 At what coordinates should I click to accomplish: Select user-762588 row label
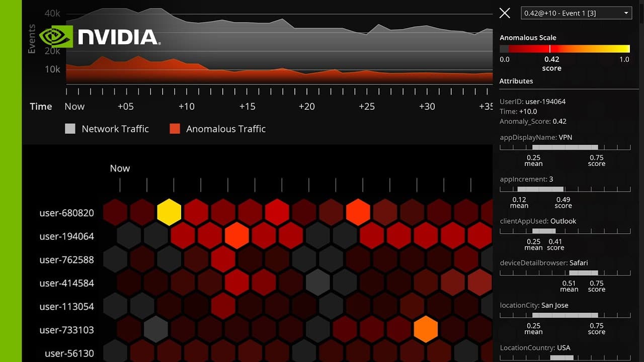coord(67,260)
